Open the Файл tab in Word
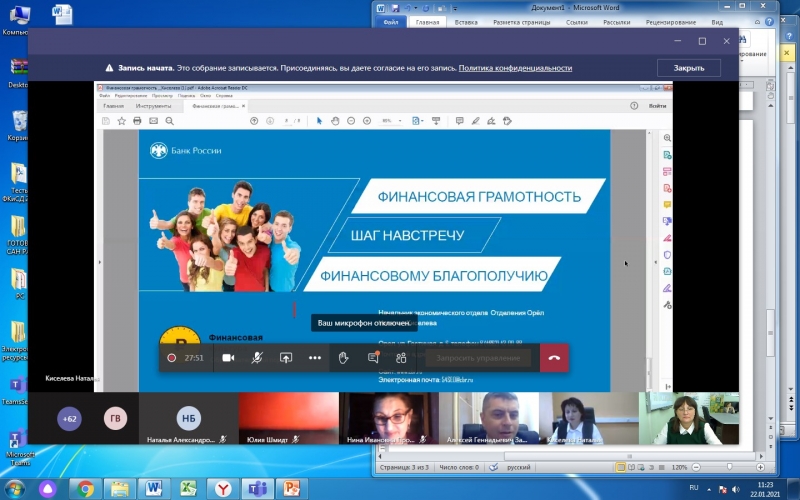 (x=391, y=22)
